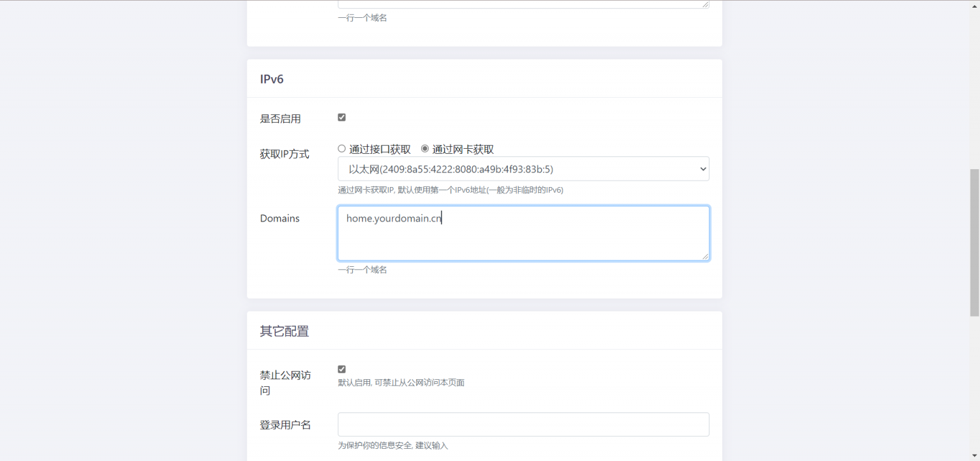Screen dimensions: 980x461
Task: Click the IPv6 section heading
Action: tap(272, 79)
